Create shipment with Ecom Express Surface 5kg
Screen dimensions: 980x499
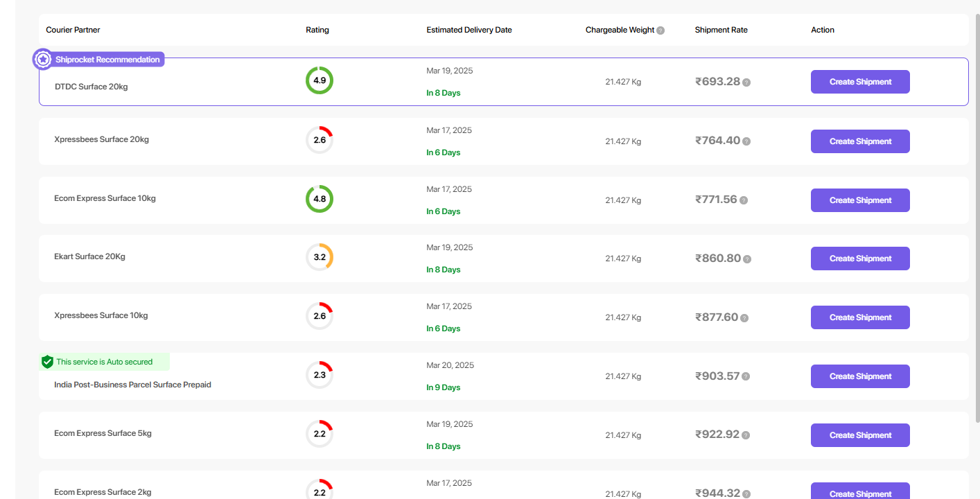pyautogui.click(x=860, y=435)
